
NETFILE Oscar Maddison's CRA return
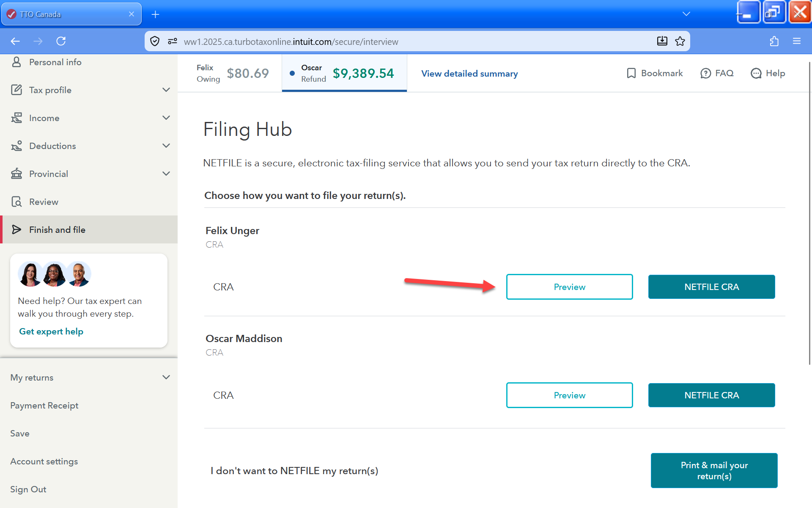click(x=711, y=395)
